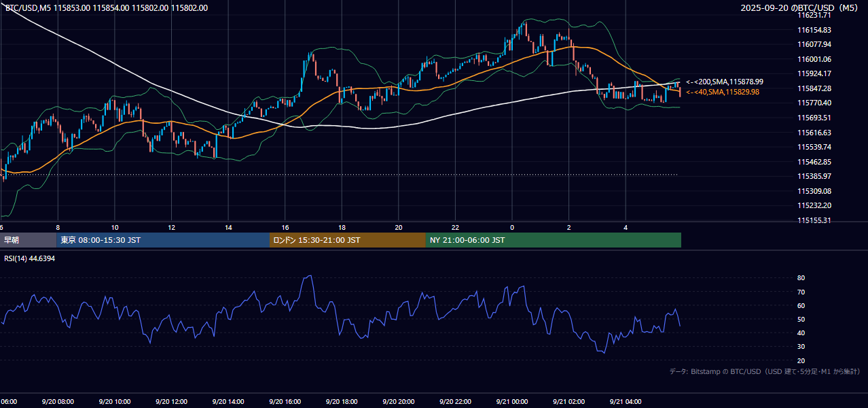
Task: Click the BTC/USD,M5 OHLC header text
Action: click(x=107, y=8)
